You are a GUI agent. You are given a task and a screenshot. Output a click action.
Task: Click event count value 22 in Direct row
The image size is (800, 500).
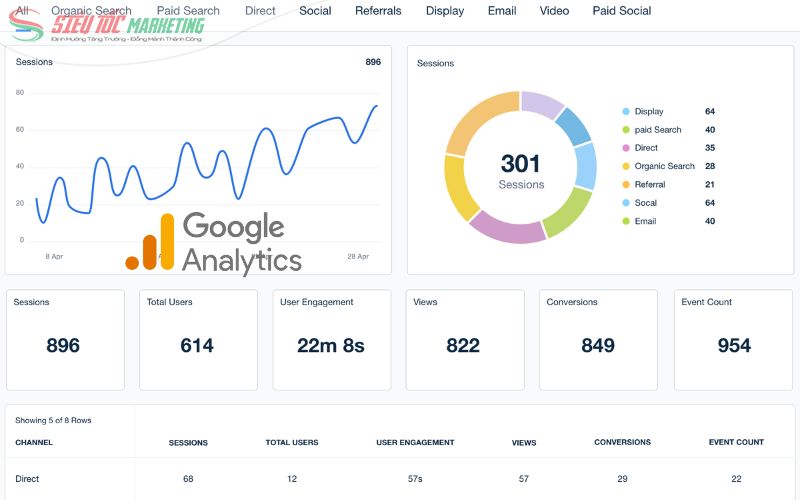point(736,479)
